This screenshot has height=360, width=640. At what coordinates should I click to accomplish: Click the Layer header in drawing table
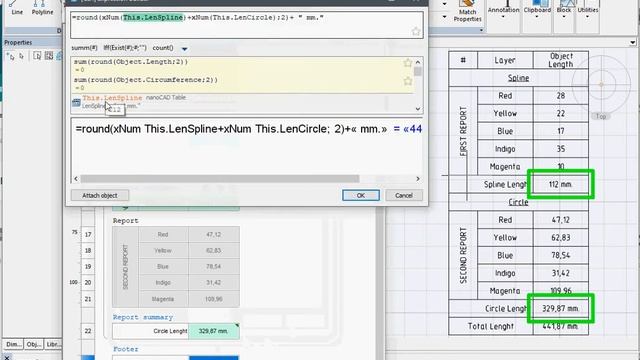505,60
